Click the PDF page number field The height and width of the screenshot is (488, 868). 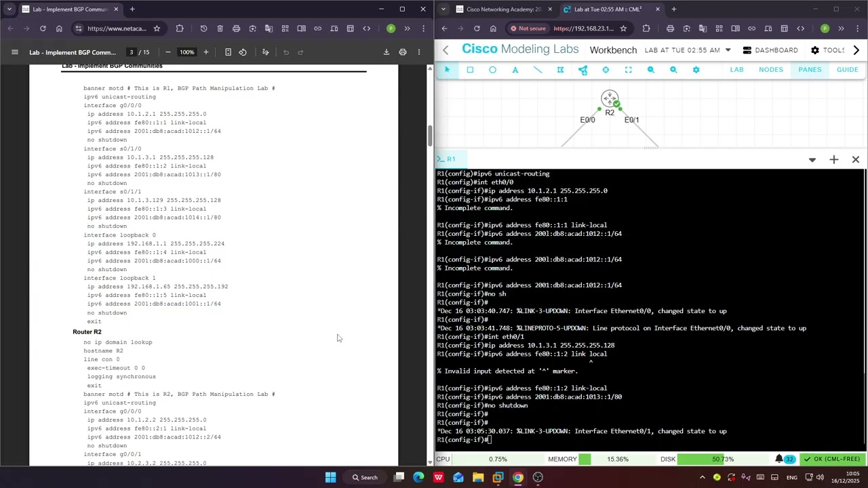point(132,52)
